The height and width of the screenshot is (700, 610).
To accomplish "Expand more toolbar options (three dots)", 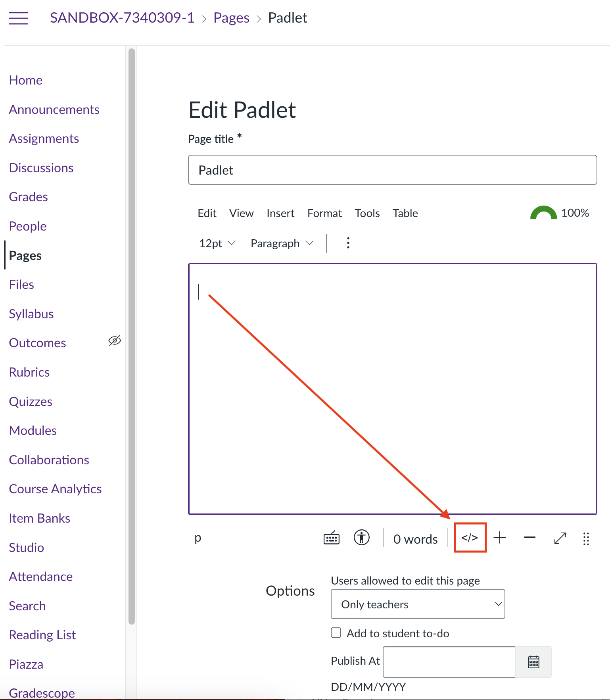I will (x=348, y=243).
